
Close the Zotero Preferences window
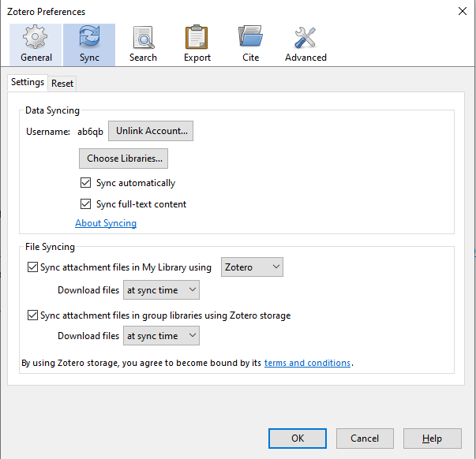click(x=463, y=11)
